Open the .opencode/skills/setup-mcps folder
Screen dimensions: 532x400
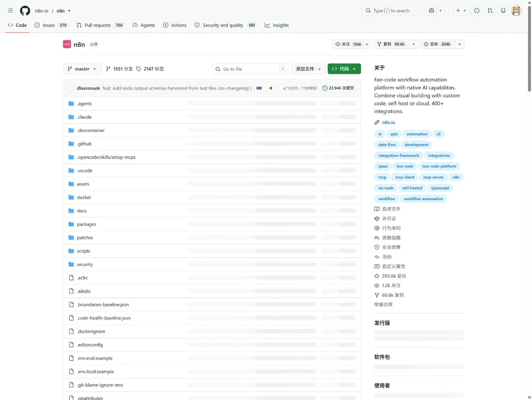click(x=106, y=157)
